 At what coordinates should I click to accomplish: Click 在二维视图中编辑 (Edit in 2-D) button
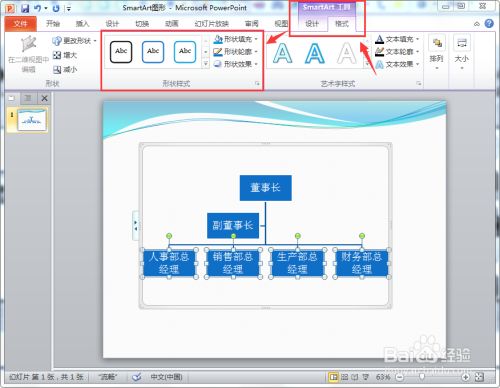(28, 54)
